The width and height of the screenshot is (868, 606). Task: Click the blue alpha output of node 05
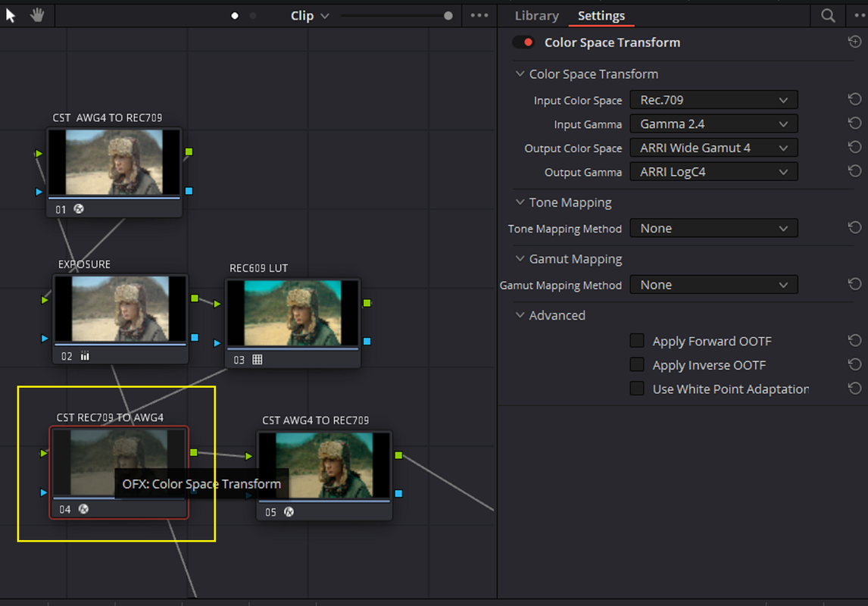pos(398,493)
